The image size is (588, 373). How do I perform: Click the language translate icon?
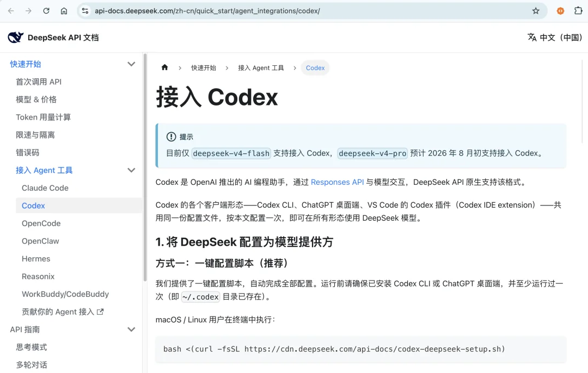(532, 37)
